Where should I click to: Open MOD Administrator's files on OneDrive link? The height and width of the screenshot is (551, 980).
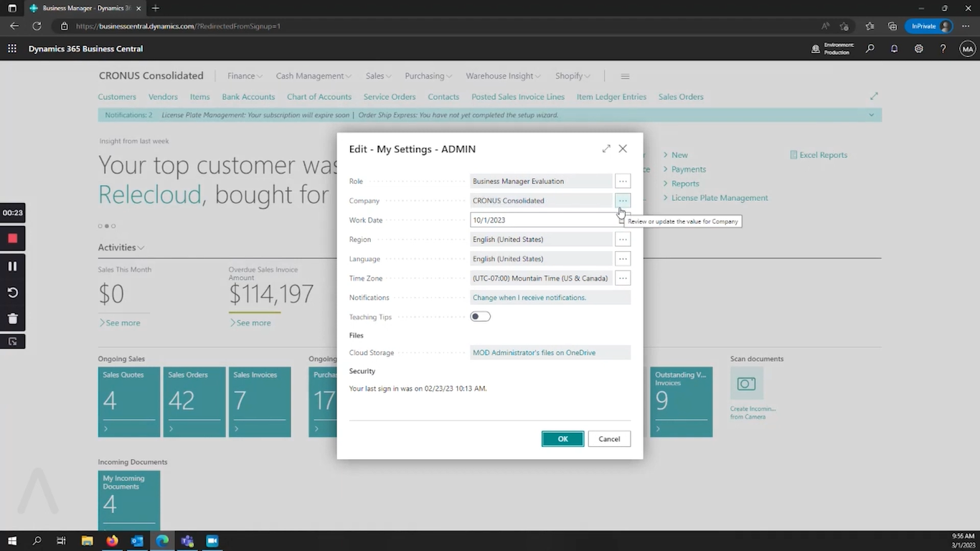click(534, 353)
